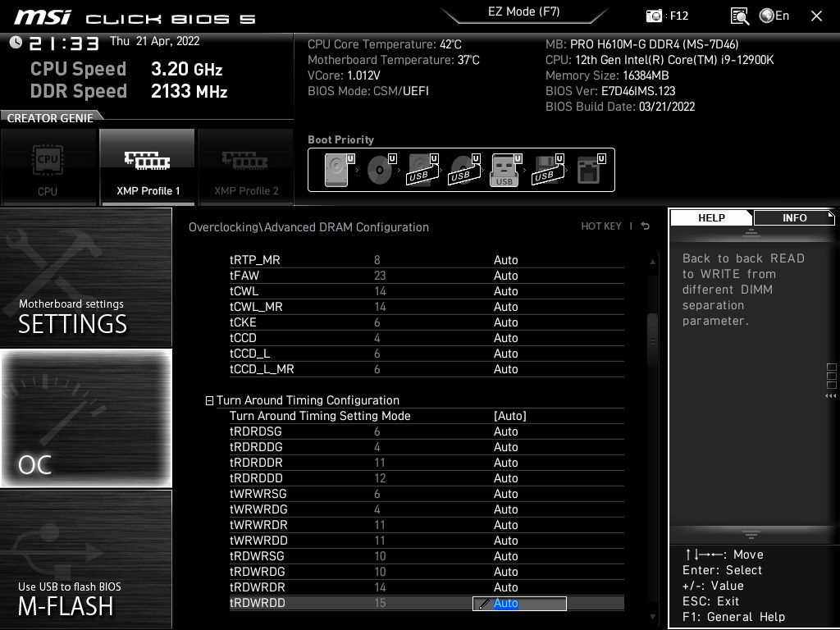
Task: Click the pencil edit icon on tRDWRDD
Action: [484, 604]
